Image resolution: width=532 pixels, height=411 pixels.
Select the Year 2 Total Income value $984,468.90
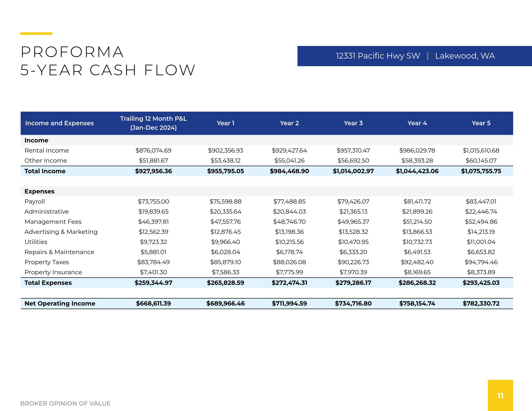click(289, 171)
